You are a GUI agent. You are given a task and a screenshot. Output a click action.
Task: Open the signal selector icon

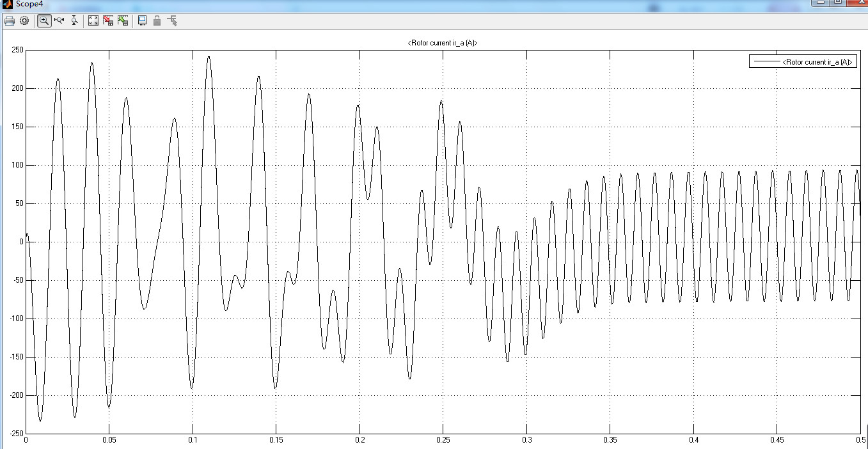click(x=172, y=20)
